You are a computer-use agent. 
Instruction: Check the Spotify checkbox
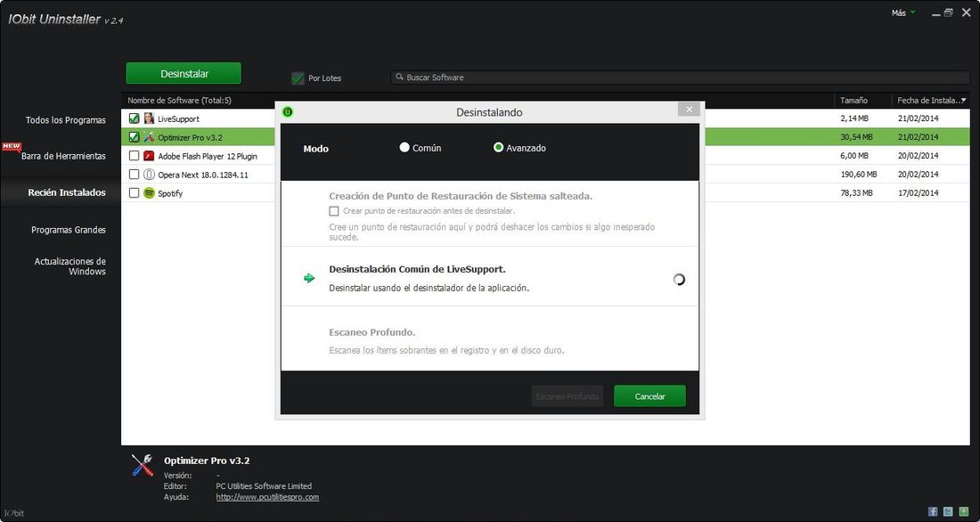coord(134,193)
